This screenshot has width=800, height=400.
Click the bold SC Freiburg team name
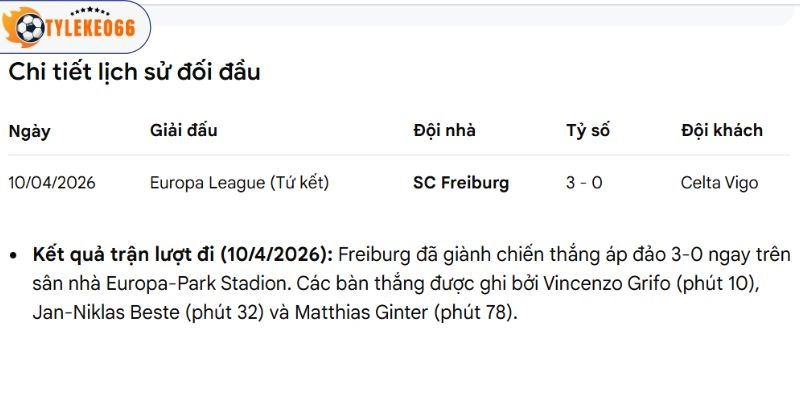pyautogui.click(x=461, y=183)
